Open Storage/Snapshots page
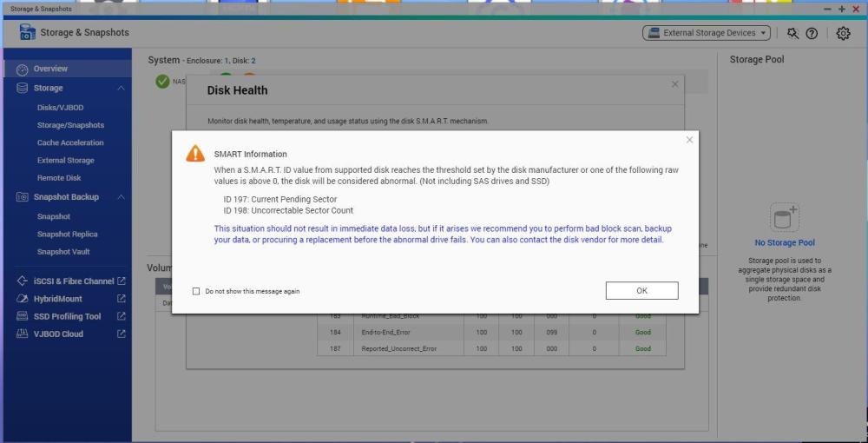This screenshot has width=868, height=443. (x=70, y=125)
